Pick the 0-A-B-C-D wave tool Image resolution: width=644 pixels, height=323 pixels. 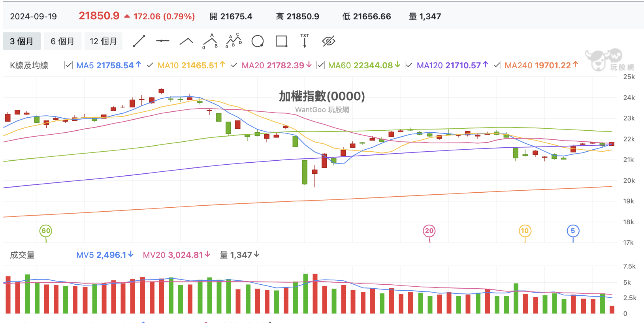click(x=233, y=41)
